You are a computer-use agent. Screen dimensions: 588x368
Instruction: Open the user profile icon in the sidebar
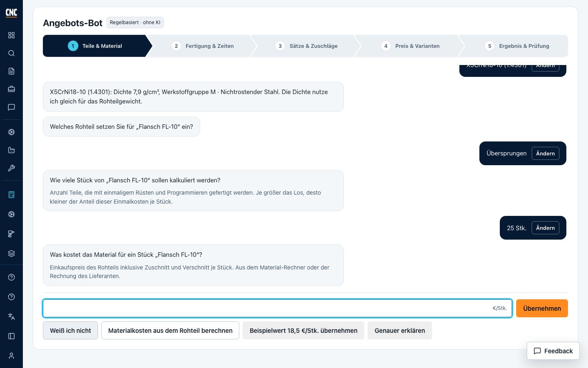point(11,356)
